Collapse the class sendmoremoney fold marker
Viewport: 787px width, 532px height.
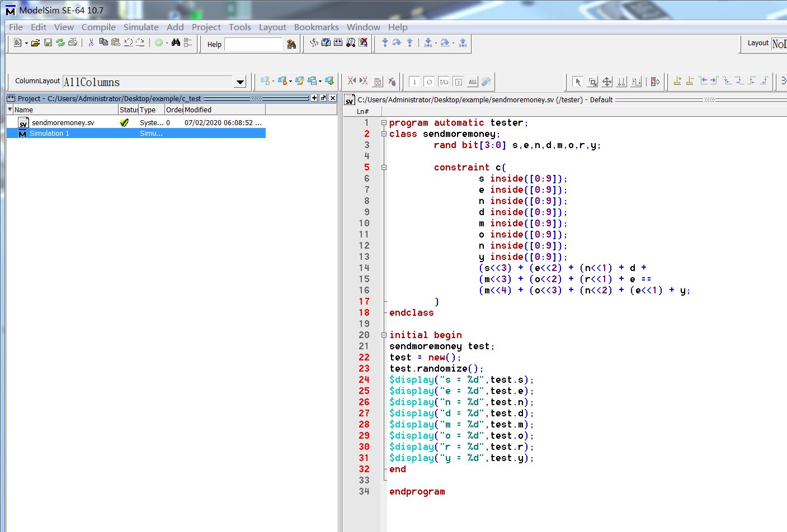click(384, 134)
